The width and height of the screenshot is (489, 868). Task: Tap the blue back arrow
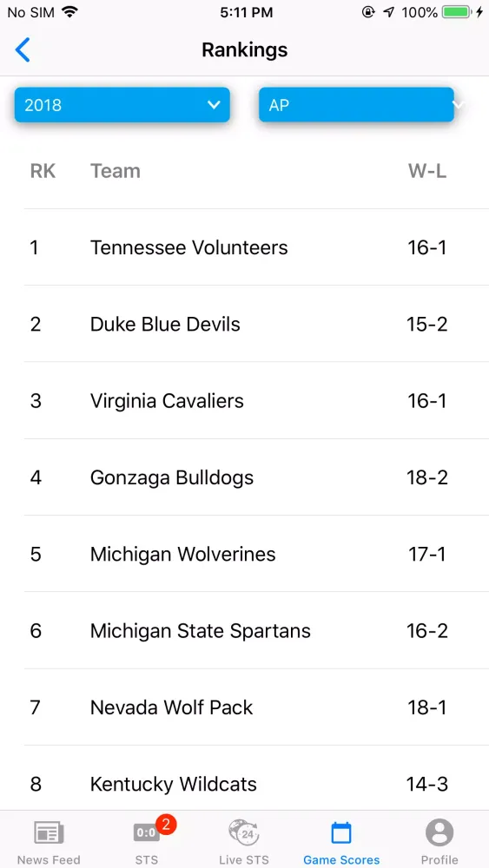[23, 49]
